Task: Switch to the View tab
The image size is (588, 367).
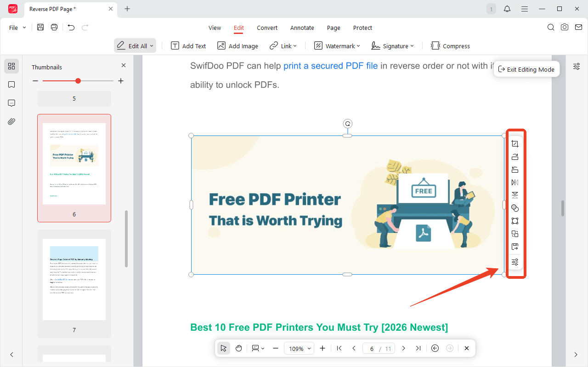Action: pos(215,28)
